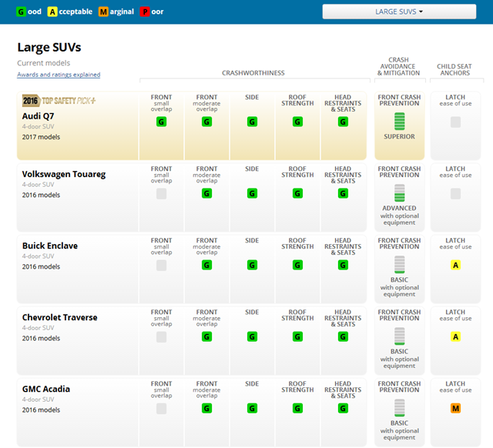
Task: Click Chevrolet Traverse LATCH Acceptable rating badge
Action: point(455,336)
